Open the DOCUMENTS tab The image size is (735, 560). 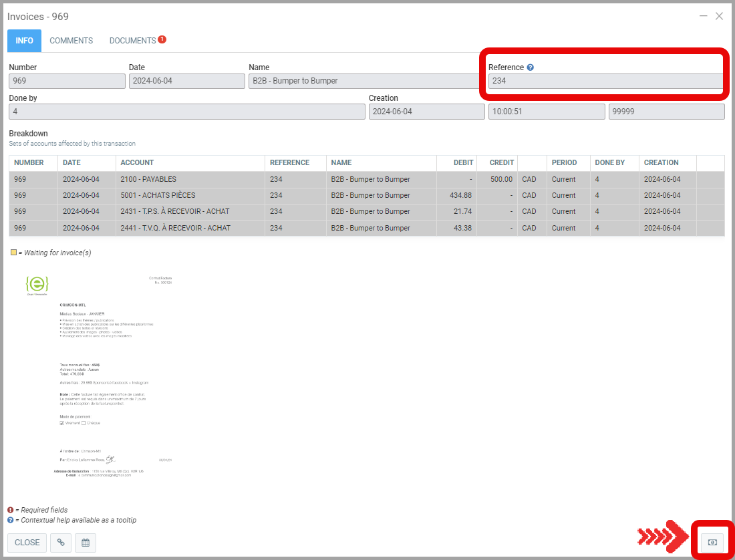133,41
